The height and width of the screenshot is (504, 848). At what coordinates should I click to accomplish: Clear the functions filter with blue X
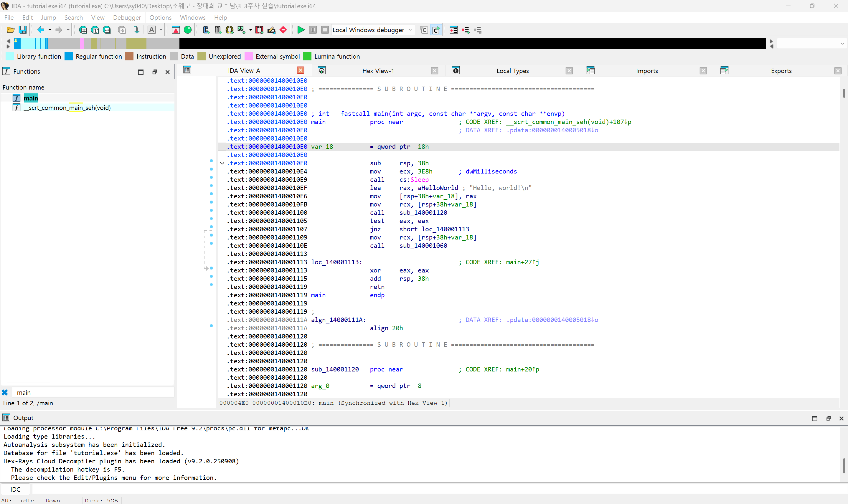[5, 392]
